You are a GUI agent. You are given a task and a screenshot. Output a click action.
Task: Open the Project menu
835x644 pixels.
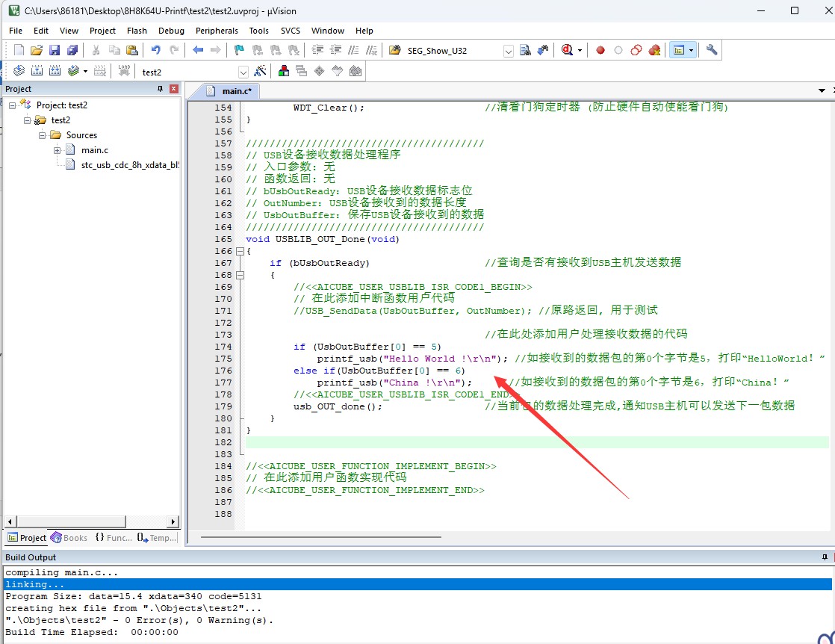[x=102, y=31]
